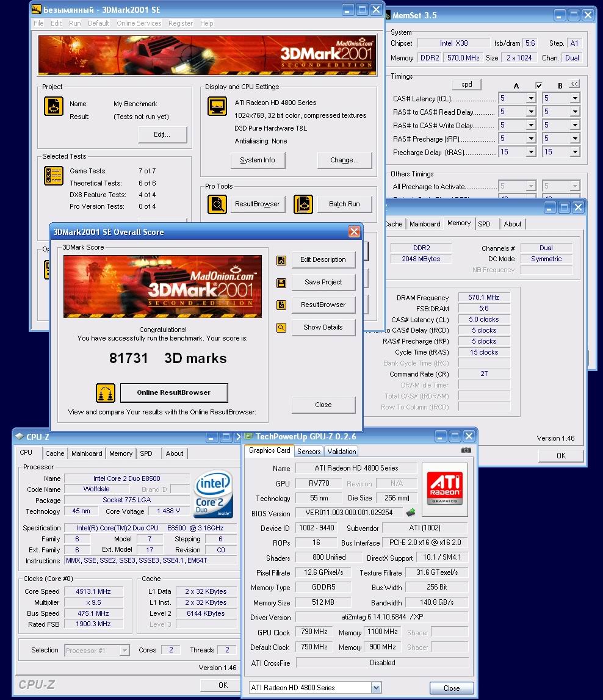Click the Project benchmark icon in 3DMark2001
Image resolution: width=603 pixels, height=700 pixels.
pyautogui.click(x=53, y=106)
